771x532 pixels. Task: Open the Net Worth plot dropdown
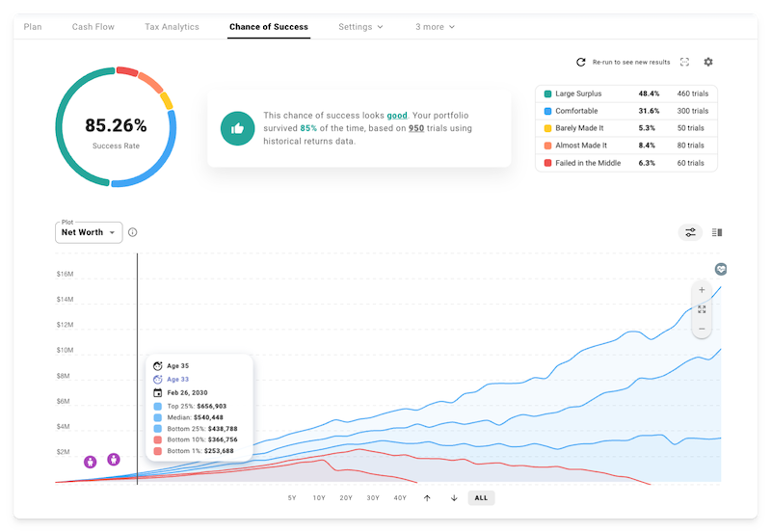pos(89,232)
